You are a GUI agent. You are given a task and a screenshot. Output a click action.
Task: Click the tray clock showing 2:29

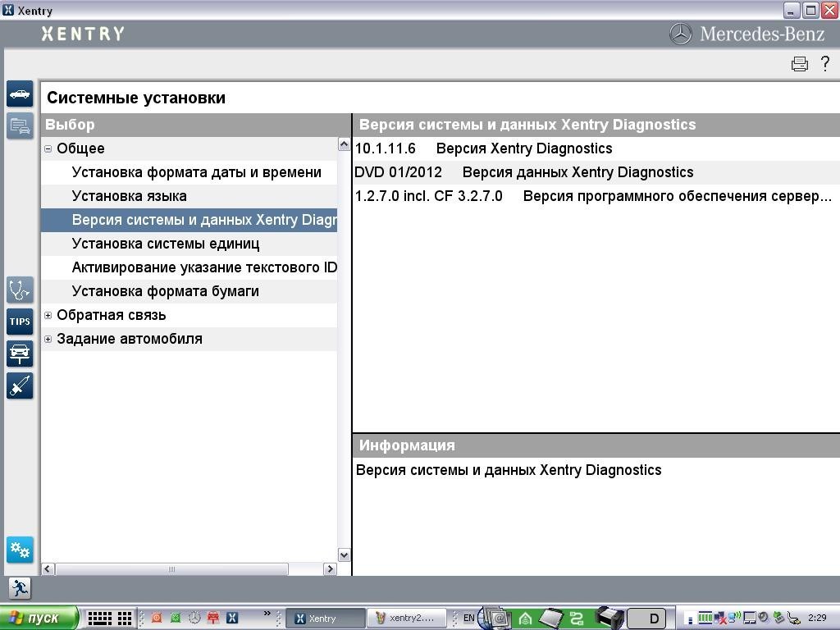tap(817, 618)
